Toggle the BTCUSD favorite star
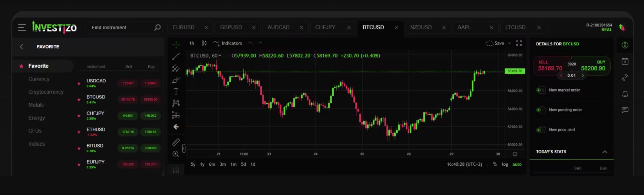 [79, 100]
